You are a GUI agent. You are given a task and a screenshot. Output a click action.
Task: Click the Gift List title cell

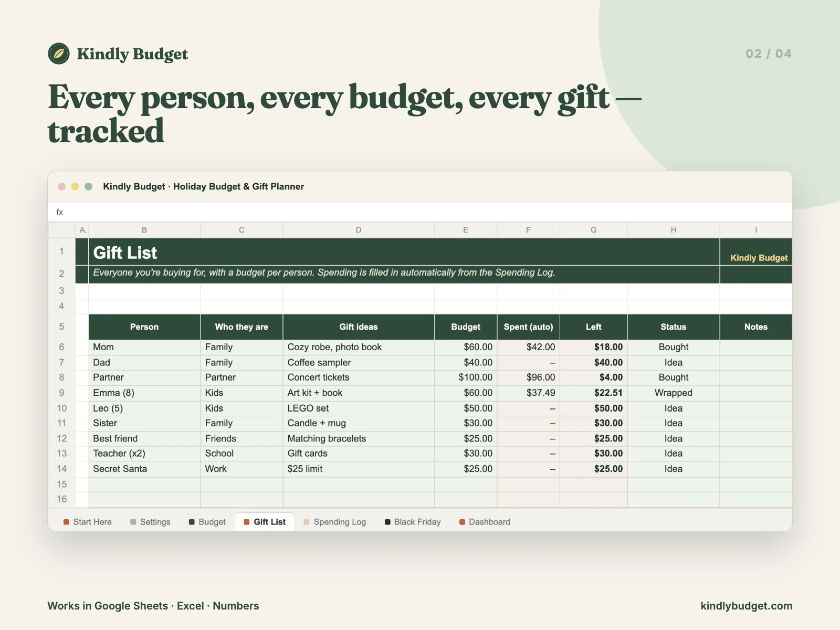pyautogui.click(x=404, y=252)
